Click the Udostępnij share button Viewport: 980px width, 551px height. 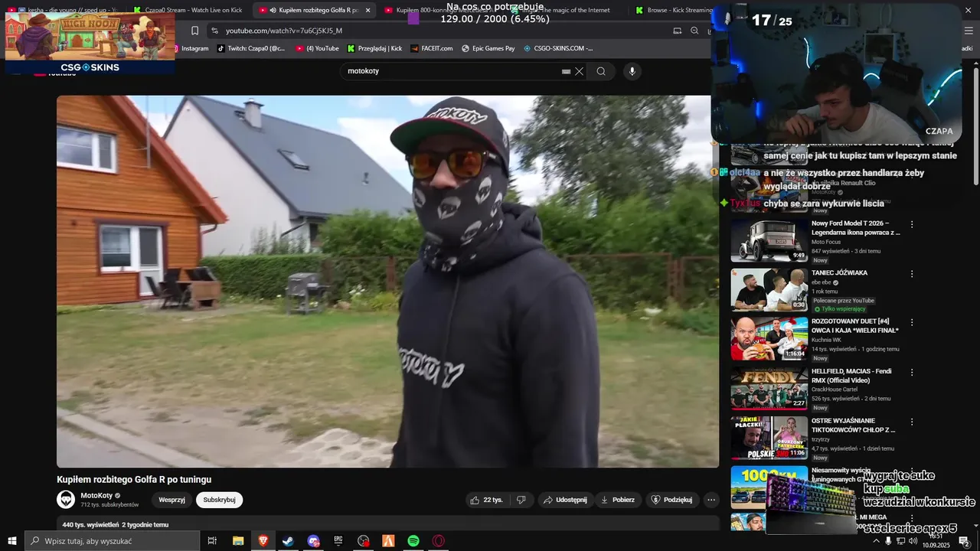[x=565, y=500]
